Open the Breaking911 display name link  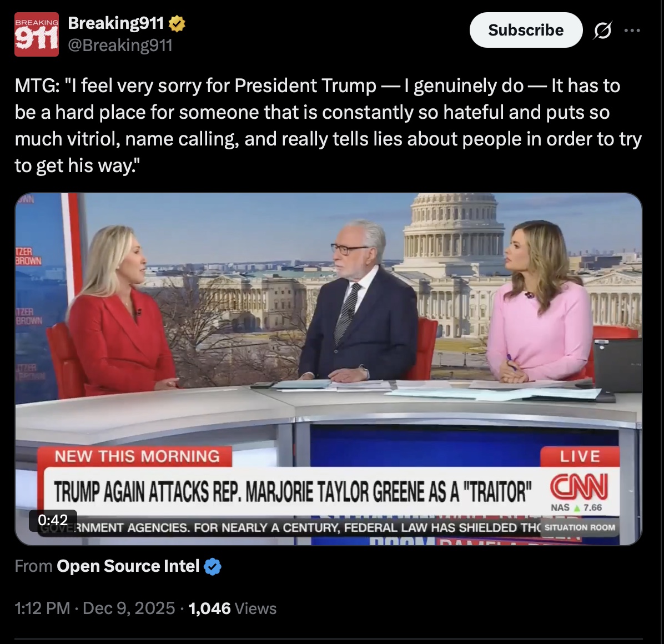115,23
